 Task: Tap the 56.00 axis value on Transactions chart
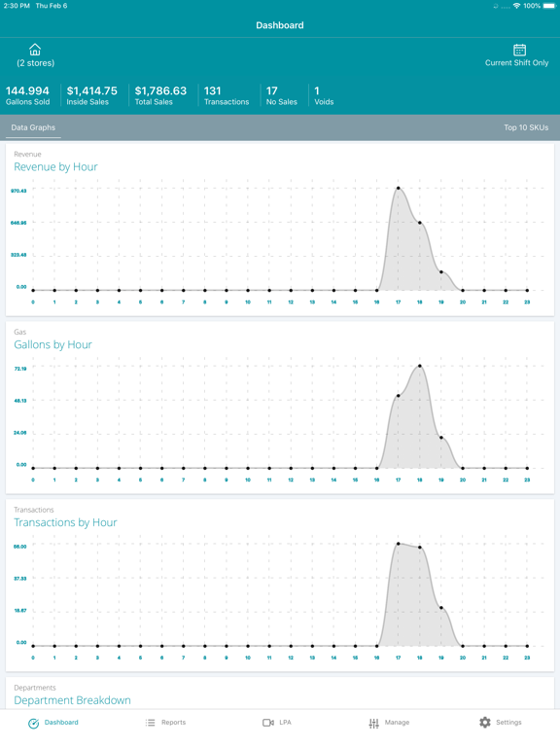tap(20, 547)
